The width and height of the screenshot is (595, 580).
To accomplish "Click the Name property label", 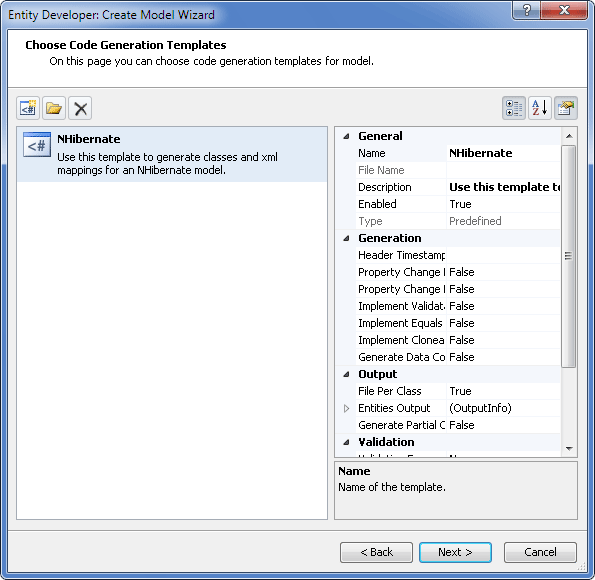I will click(x=372, y=153).
